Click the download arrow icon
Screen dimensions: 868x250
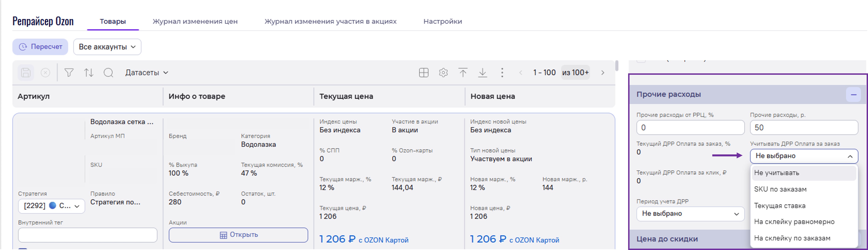click(482, 73)
